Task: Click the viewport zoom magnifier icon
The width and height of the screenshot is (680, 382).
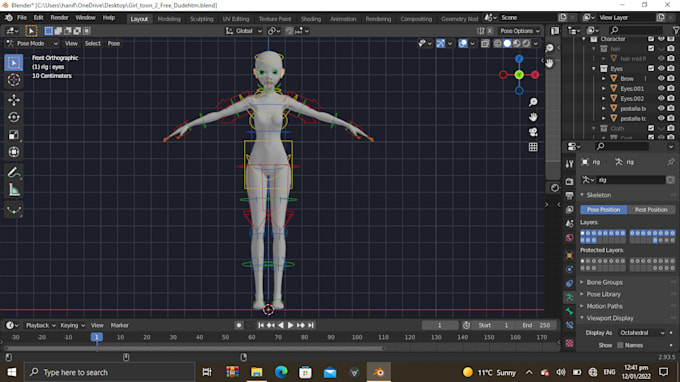Action: pyautogui.click(x=533, y=102)
